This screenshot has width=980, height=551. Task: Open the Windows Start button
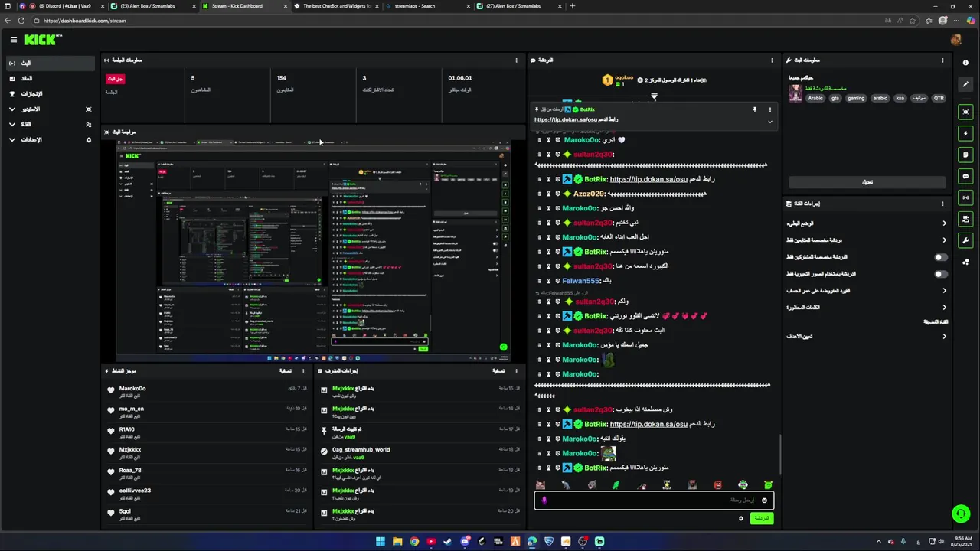click(381, 542)
